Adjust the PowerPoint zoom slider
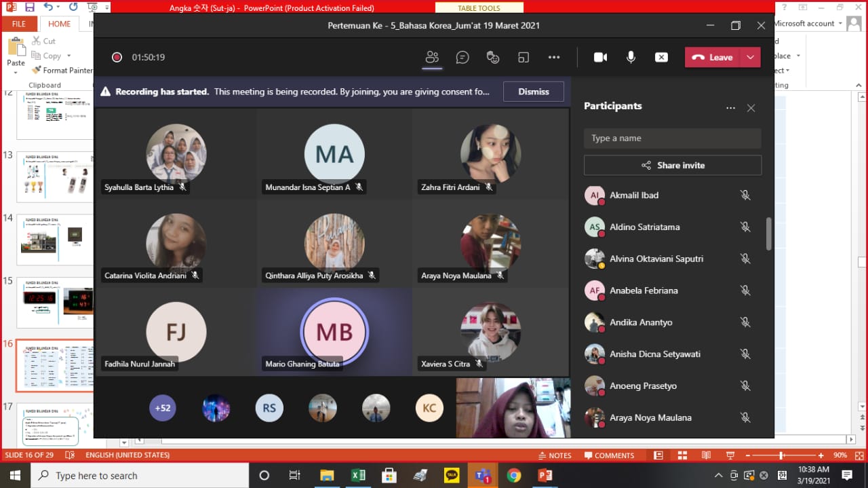 pyautogui.click(x=782, y=455)
